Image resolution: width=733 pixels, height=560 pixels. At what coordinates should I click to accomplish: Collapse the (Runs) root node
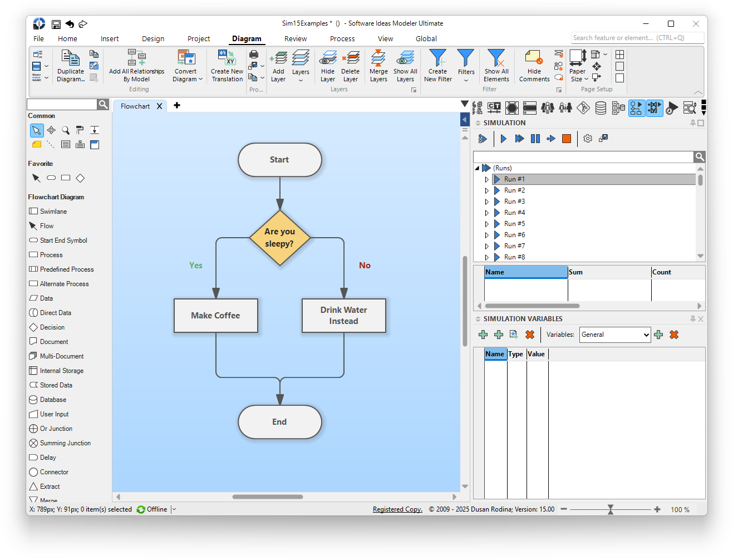pyautogui.click(x=477, y=168)
